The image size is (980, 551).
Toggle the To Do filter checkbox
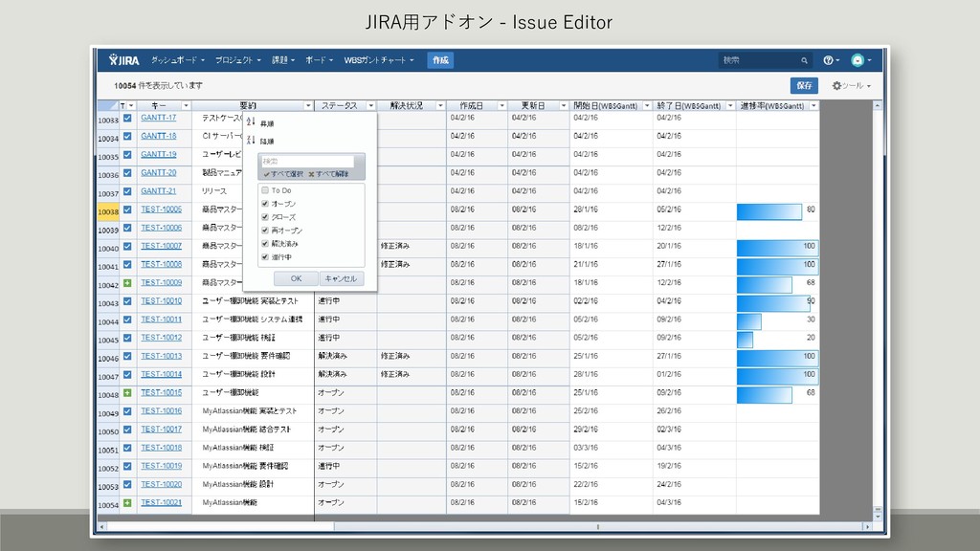pyautogui.click(x=265, y=190)
